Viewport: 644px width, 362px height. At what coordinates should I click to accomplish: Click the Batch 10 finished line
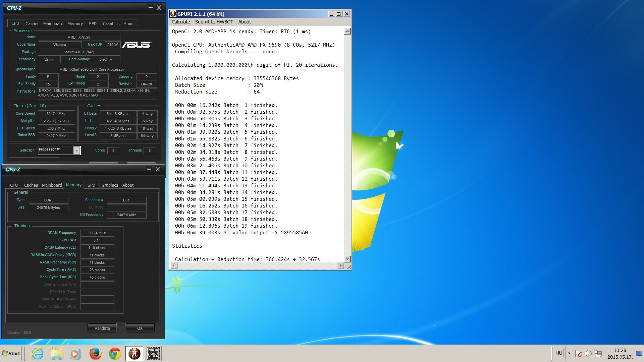tap(226, 166)
